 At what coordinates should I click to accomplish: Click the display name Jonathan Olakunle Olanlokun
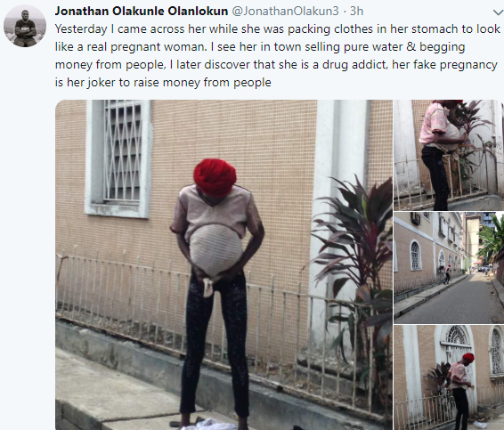(x=142, y=11)
